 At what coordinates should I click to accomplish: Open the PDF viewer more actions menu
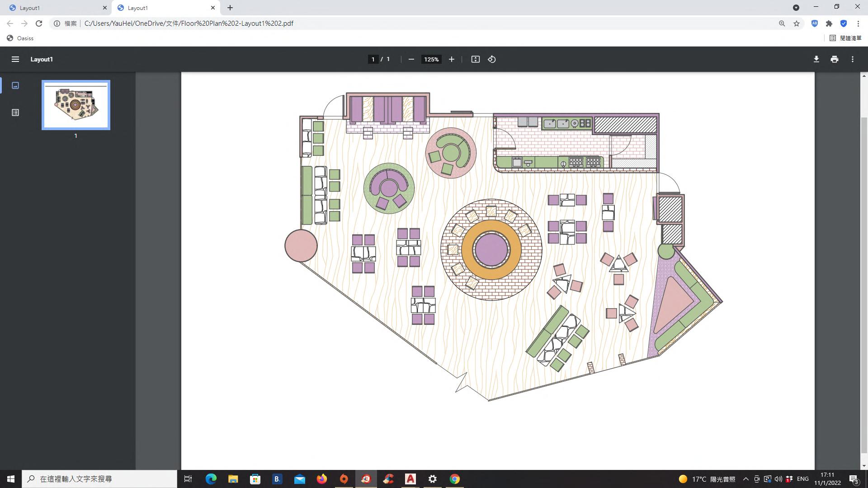point(852,59)
